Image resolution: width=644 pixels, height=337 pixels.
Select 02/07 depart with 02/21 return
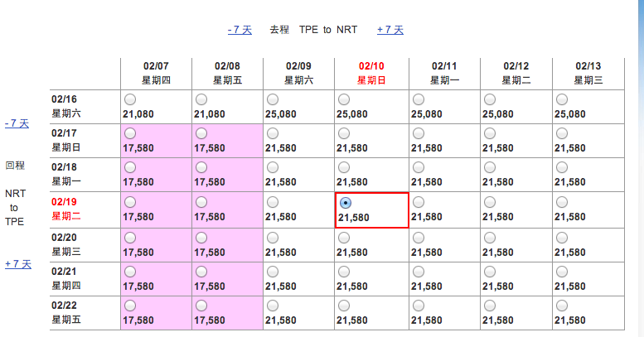130,272
